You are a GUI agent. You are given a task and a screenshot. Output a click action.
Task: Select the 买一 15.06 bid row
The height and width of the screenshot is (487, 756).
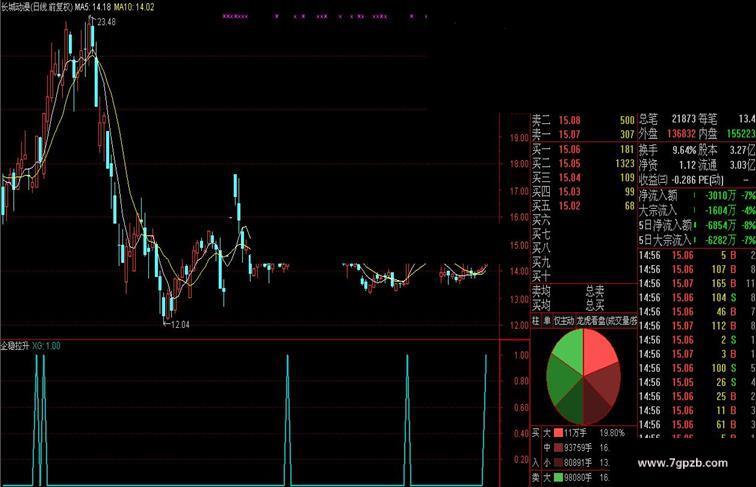pyautogui.click(x=583, y=149)
